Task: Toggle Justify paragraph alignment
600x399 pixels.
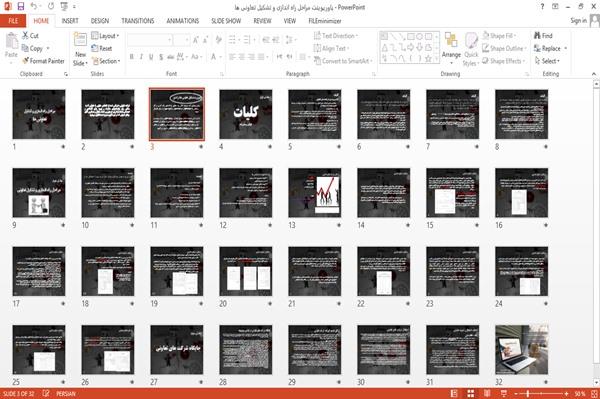Action: 261,57
